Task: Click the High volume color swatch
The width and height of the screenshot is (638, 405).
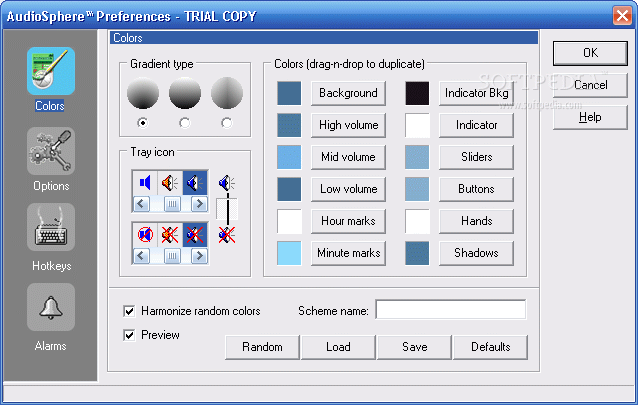Action: (289, 125)
